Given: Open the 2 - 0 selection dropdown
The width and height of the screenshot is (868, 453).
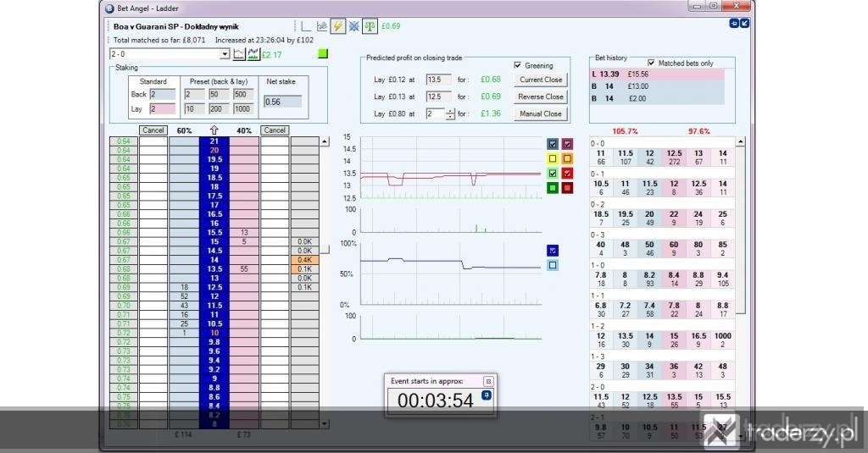Looking at the screenshot, I should [224, 53].
